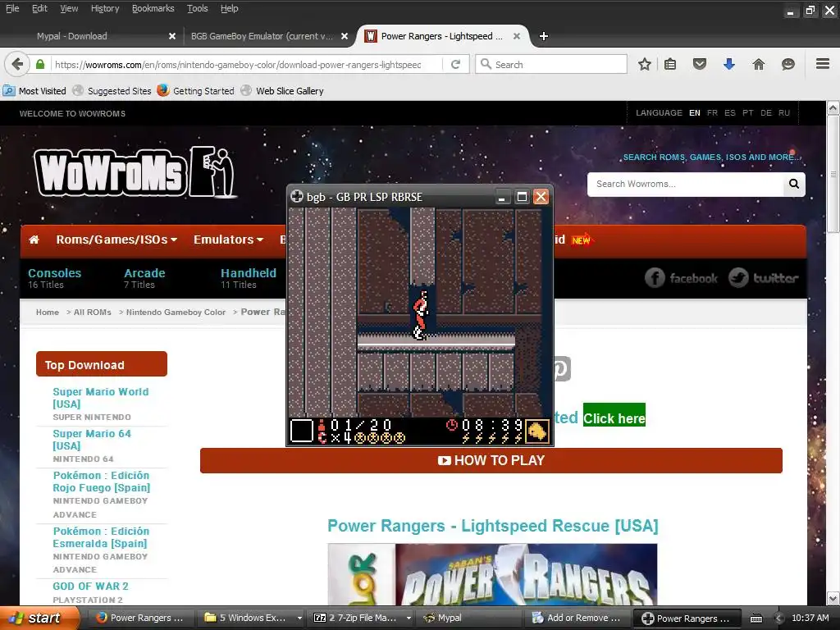Click the chat bubble toolbar icon
The height and width of the screenshot is (630, 840).
coord(788,64)
